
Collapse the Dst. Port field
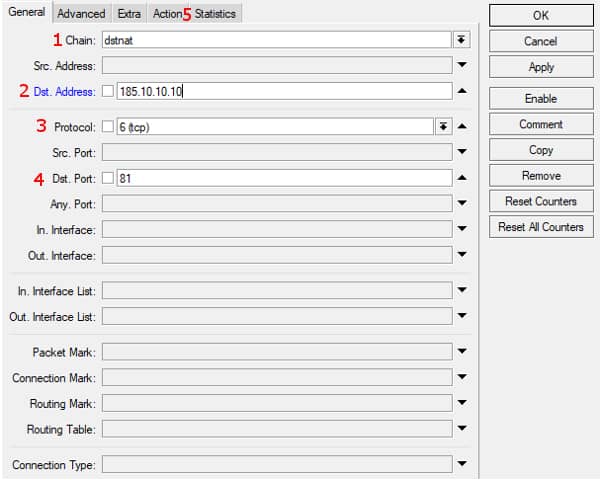coord(462,178)
